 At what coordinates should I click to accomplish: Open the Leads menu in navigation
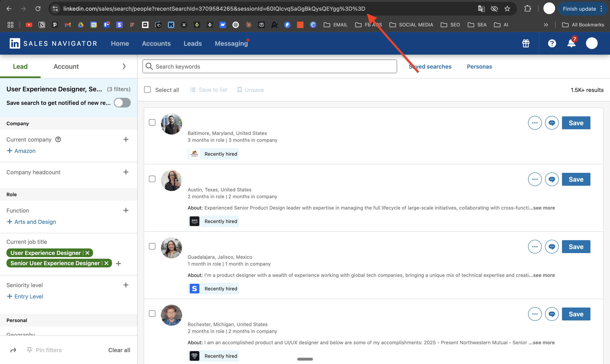tap(193, 43)
